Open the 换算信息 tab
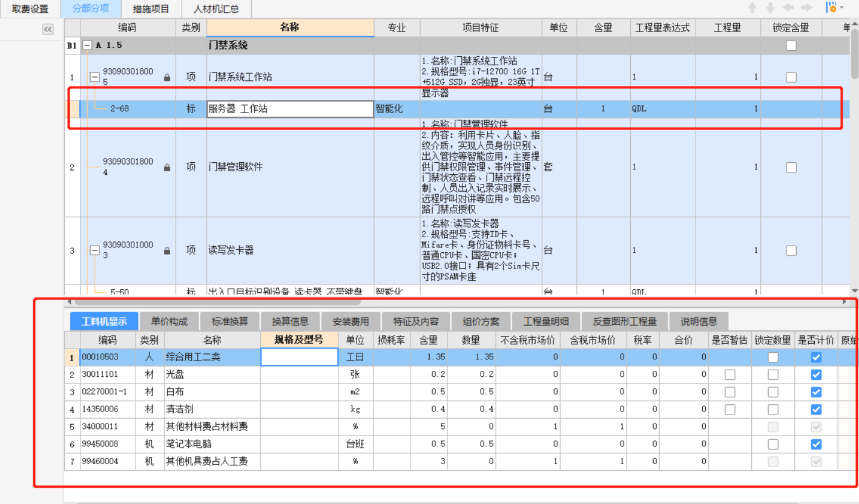Image resolution: width=859 pixels, height=504 pixels. pos(290,321)
